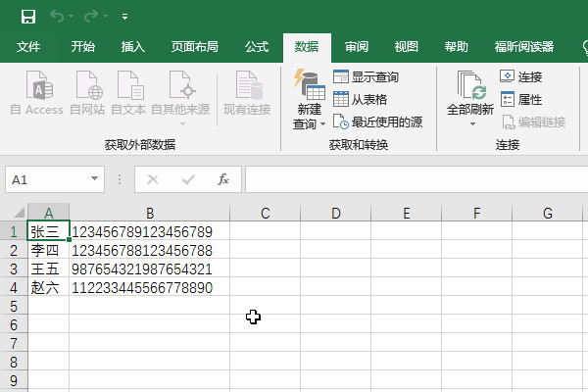Image resolution: width=588 pixels, height=392 pixels.
Task: Click the Name Box showing A1
Action: click(x=48, y=179)
